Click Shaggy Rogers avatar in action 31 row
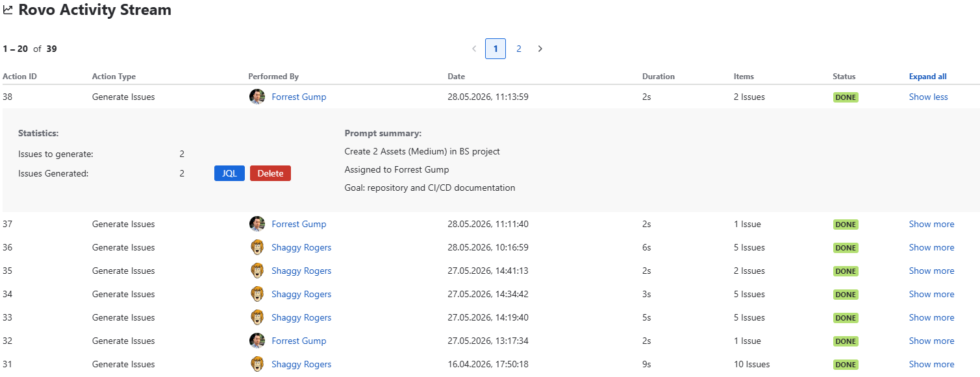This screenshot has height=377, width=980. (x=257, y=364)
